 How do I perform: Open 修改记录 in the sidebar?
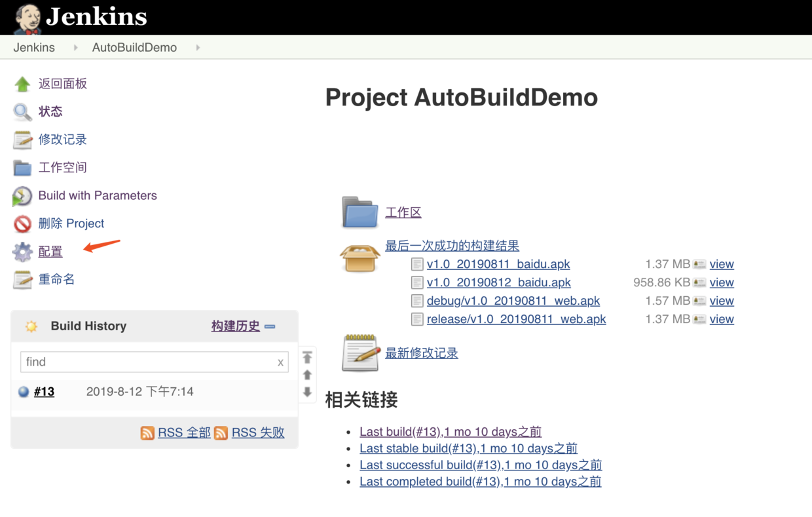tap(63, 140)
